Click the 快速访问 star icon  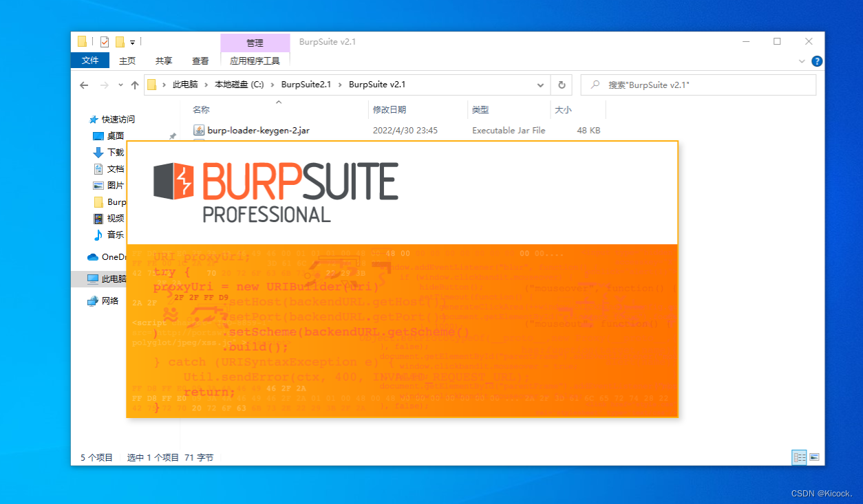94,119
